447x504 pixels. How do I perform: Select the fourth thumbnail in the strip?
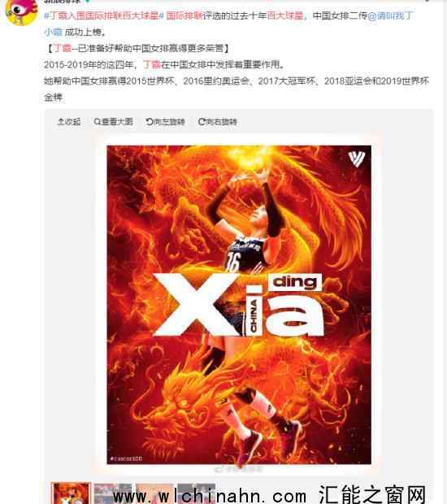point(197,493)
